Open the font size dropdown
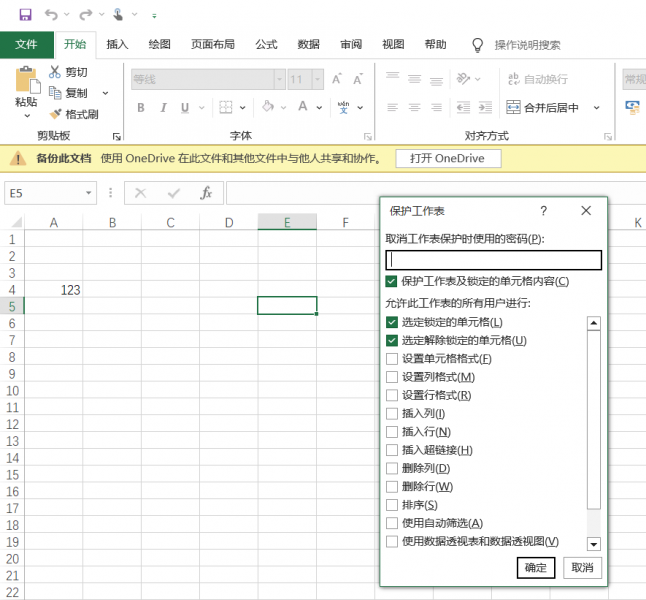The width and height of the screenshot is (646, 600). [318, 79]
